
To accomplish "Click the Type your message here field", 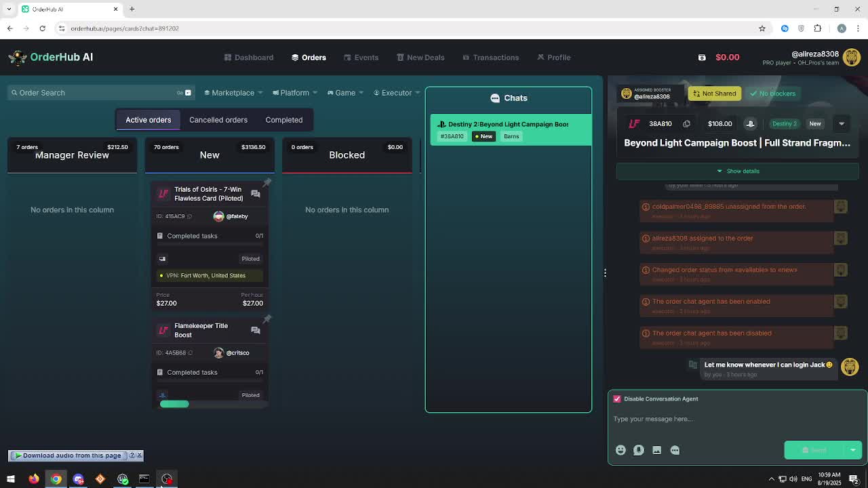I will click(x=737, y=419).
